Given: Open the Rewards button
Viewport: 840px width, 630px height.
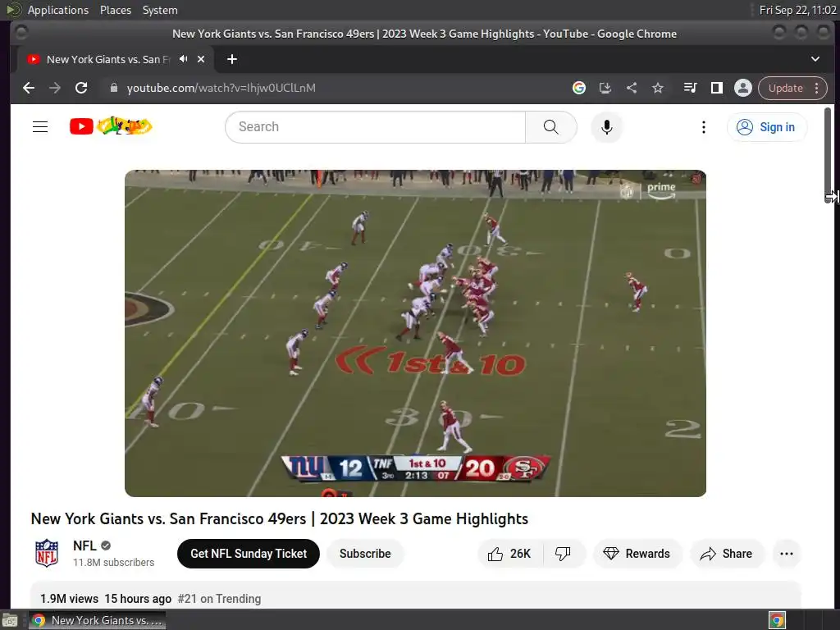Looking at the screenshot, I should (x=637, y=554).
